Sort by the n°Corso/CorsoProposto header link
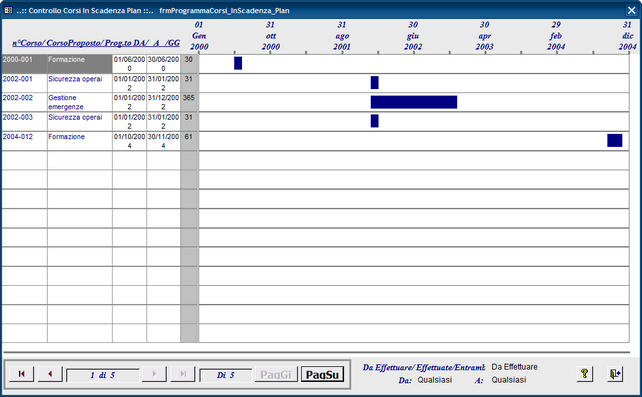This screenshot has height=397, width=642. (x=96, y=43)
